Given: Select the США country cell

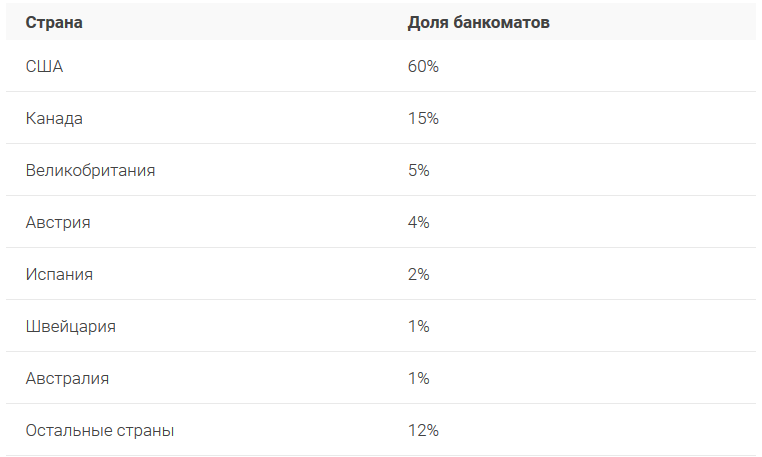Looking at the screenshot, I should [x=46, y=66].
